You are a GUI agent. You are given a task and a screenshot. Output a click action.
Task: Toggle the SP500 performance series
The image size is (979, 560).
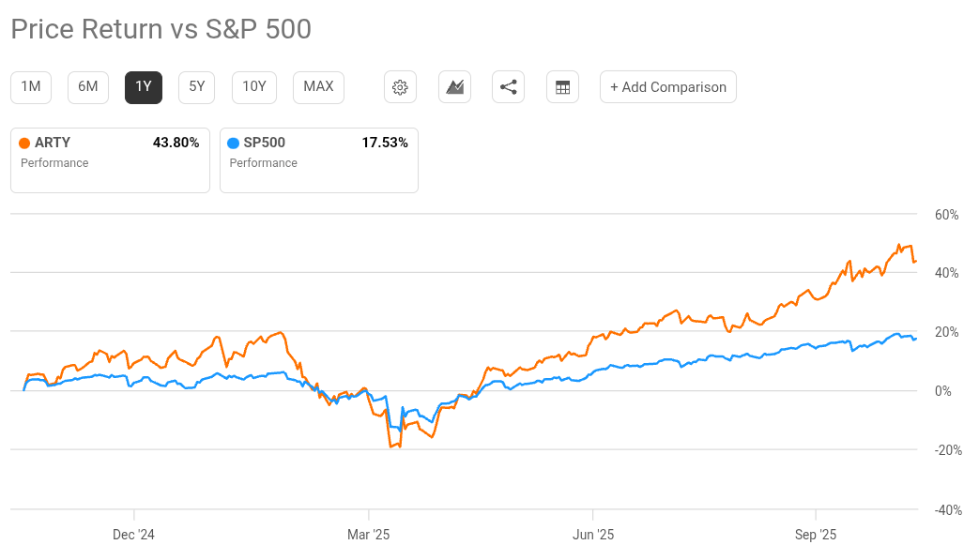(x=318, y=159)
